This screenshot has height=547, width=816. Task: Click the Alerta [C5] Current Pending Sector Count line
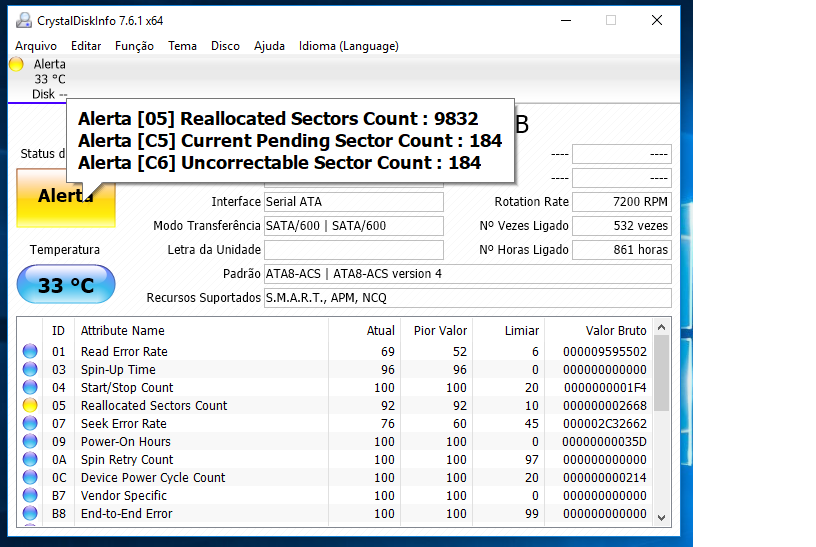tap(290, 141)
